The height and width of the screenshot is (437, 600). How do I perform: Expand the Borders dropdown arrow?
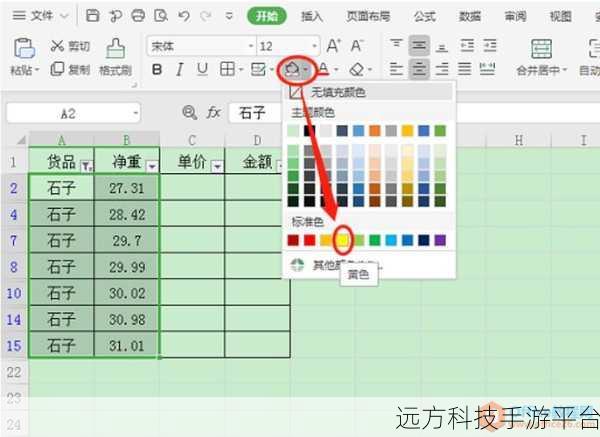tap(241, 70)
